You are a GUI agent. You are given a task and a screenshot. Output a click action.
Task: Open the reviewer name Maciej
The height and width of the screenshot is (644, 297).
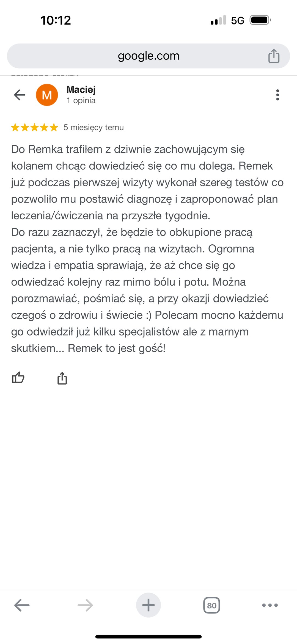click(x=81, y=90)
